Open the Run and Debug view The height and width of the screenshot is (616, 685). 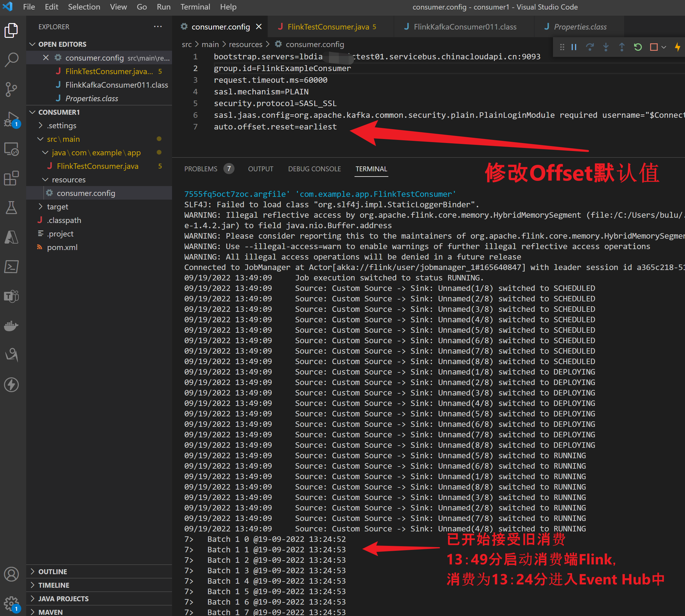click(x=11, y=119)
